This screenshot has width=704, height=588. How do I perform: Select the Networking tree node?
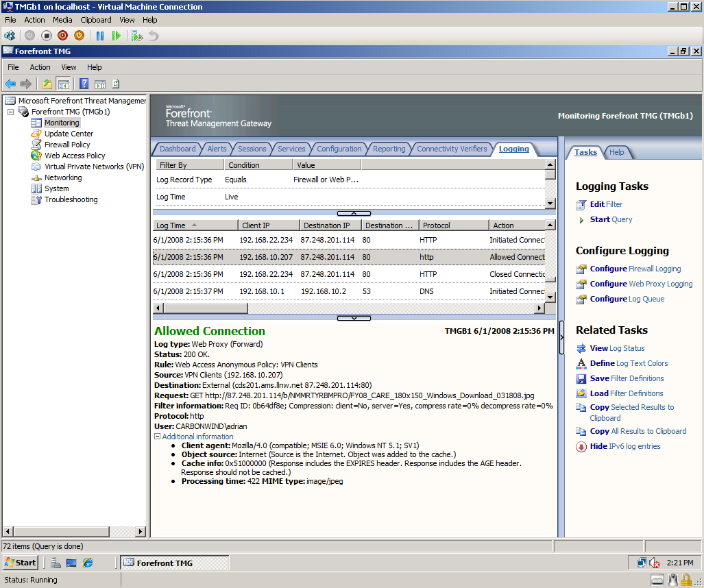click(x=63, y=177)
